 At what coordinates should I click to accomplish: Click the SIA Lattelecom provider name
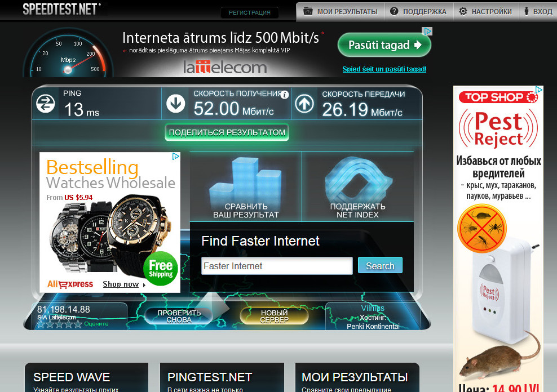click(x=56, y=318)
